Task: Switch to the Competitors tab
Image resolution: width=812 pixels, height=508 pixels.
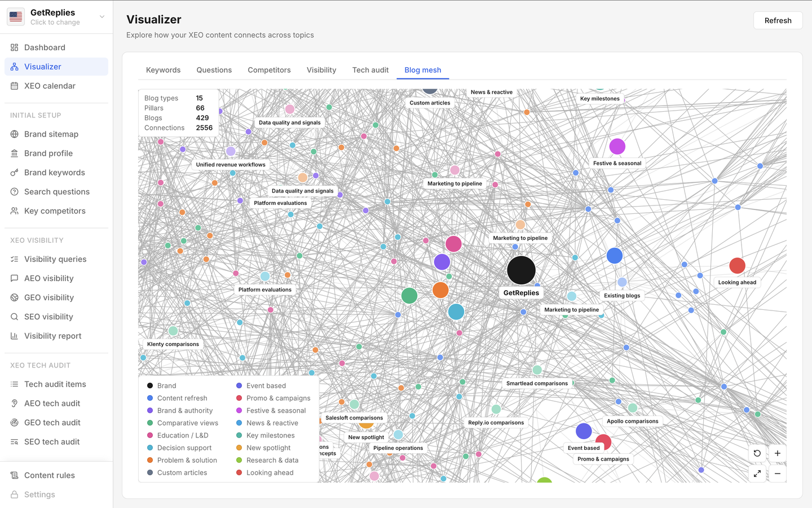Action: click(x=270, y=70)
